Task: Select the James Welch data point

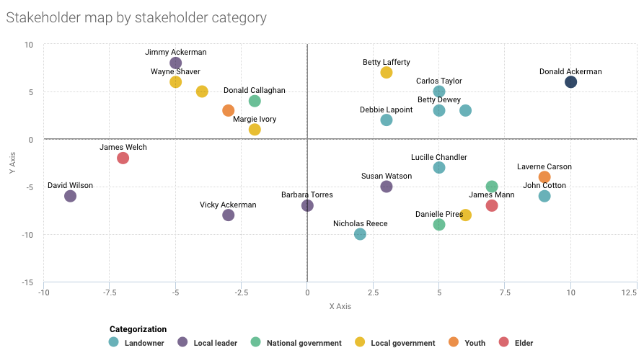Action: [123, 158]
